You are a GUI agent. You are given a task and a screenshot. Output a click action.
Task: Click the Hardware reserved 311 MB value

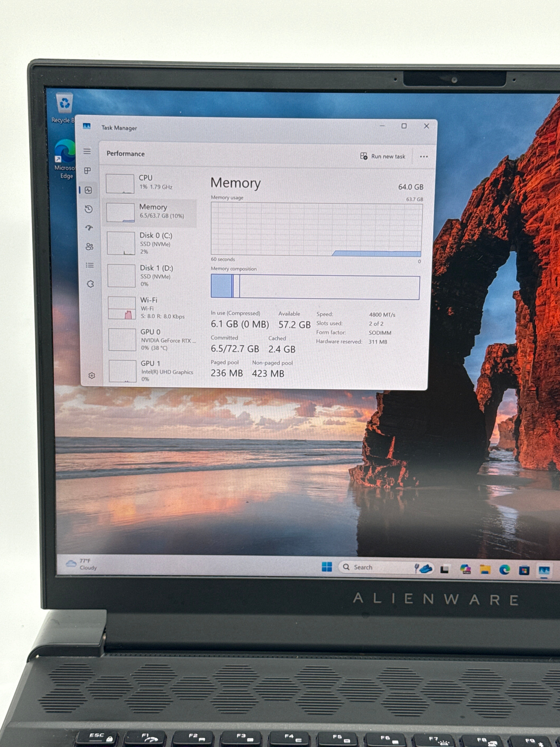[x=378, y=342]
